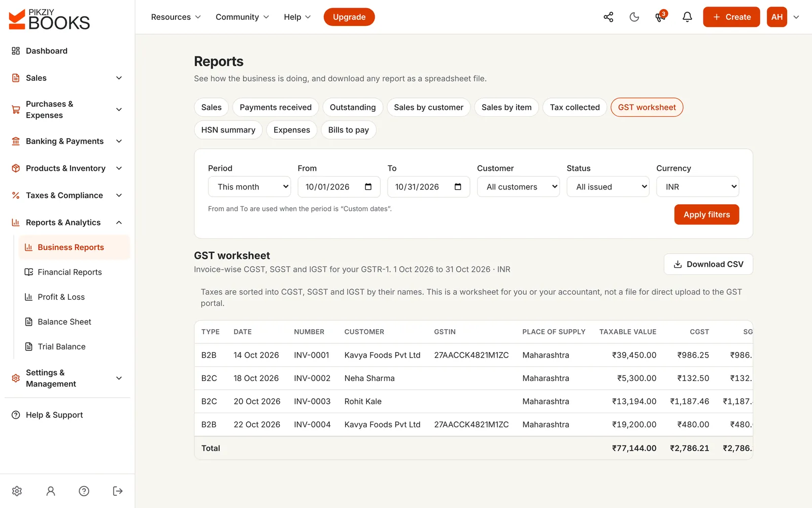The height and width of the screenshot is (508, 812).
Task: Open the Period dropdown showing This month
Action: tap(249, 187)
